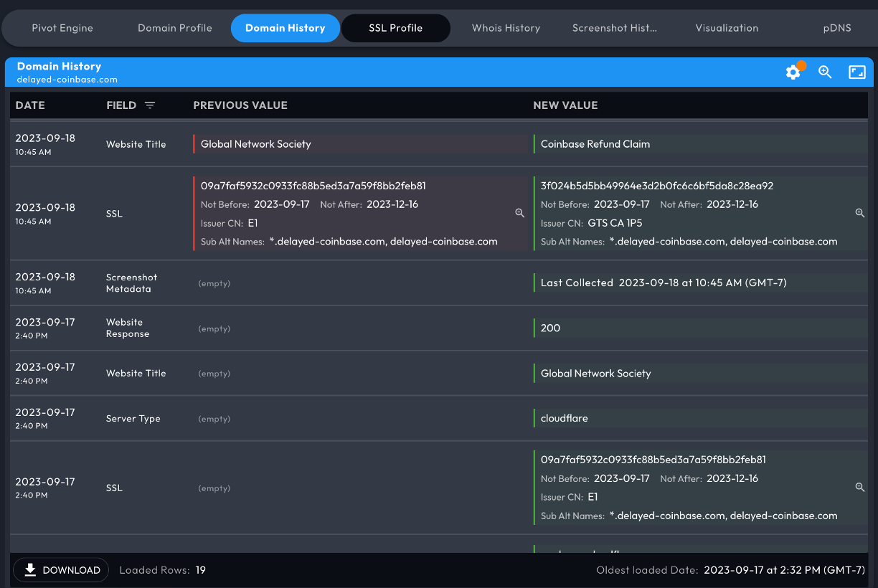Open the panel settings gear icon
878x588 pixels.
(793, 72)
